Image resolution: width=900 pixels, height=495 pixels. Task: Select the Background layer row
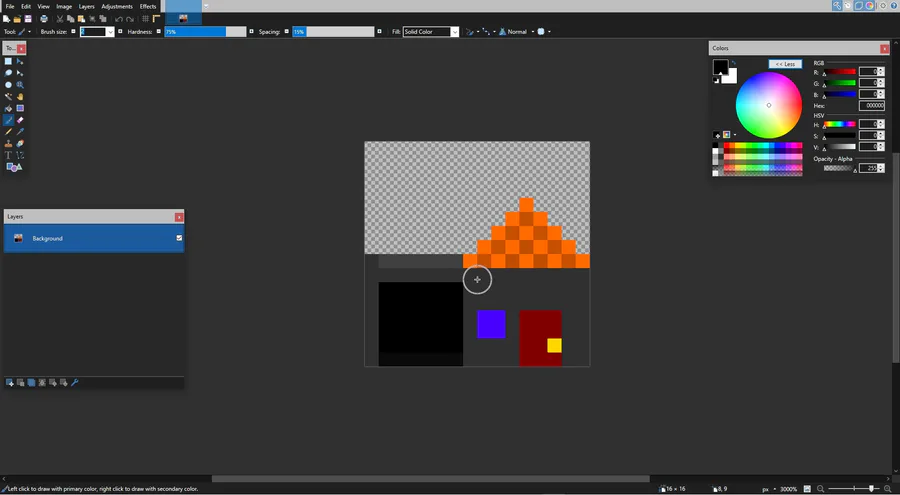[x=94, y=238]
